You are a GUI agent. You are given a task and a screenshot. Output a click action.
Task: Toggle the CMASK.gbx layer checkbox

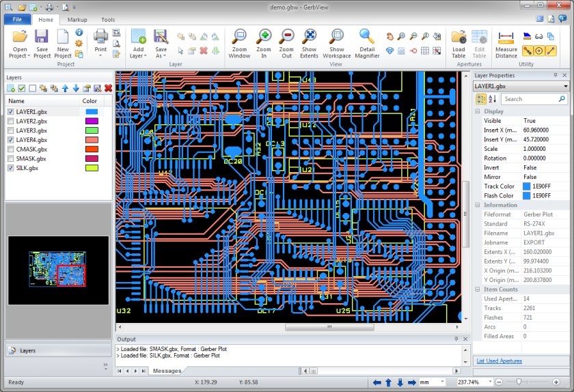click(x=10, y=149)
